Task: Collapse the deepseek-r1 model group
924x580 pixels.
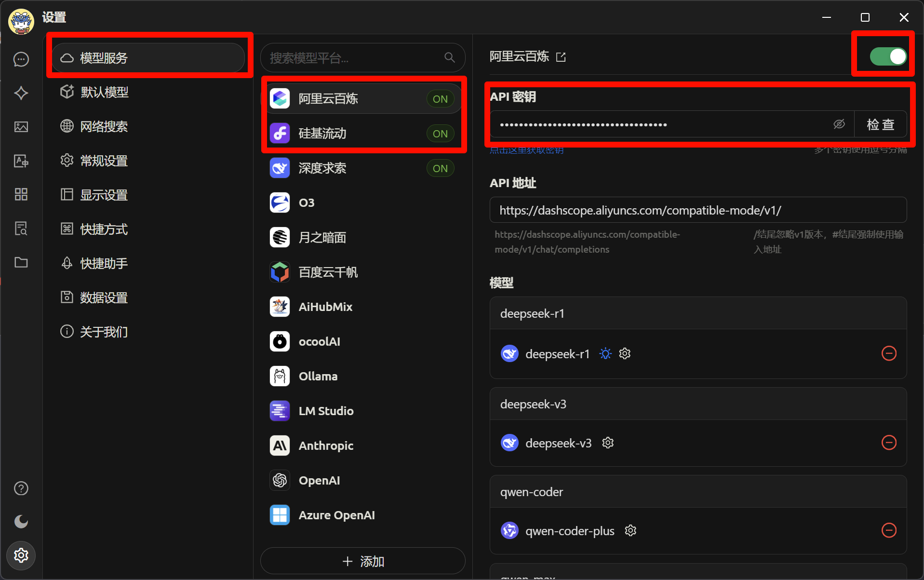Action: (x=698, y=313)
